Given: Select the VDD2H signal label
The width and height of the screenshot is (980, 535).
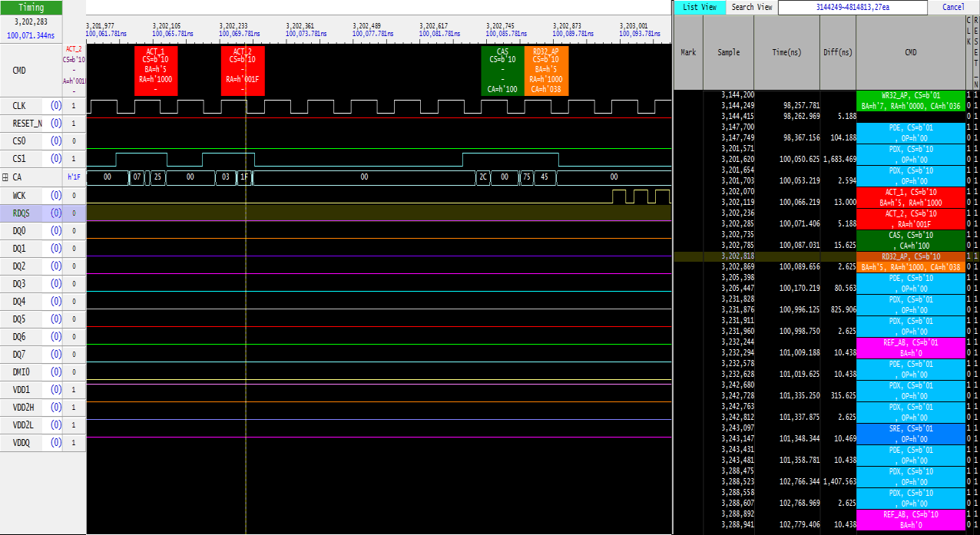Looking at the screenshot, I should 23,407.
